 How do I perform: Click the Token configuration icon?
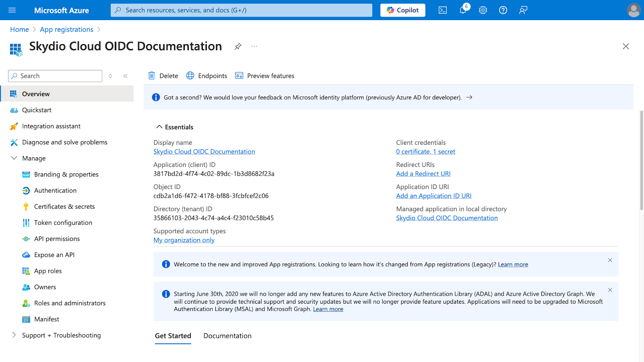click(x=26, y=222)
